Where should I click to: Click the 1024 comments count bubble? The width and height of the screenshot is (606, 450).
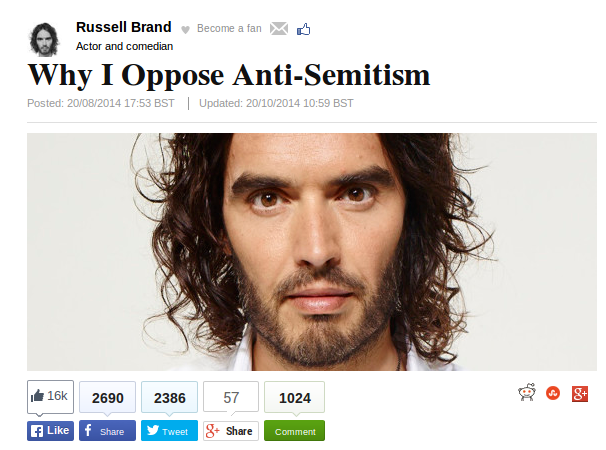(x=294, y=397)
